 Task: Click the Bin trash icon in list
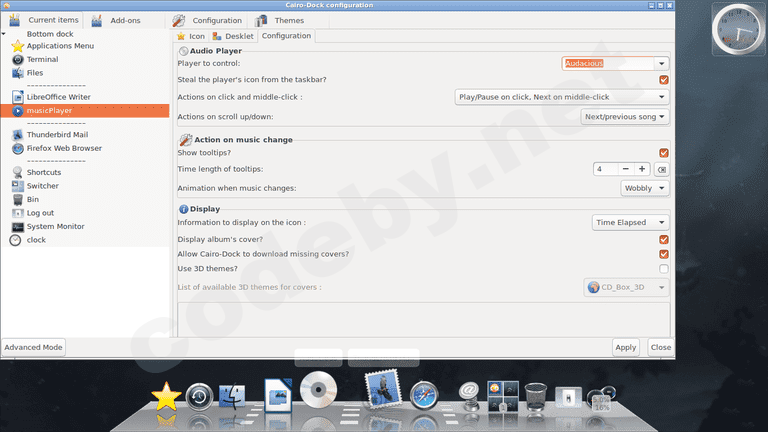(x=18, y=199)
